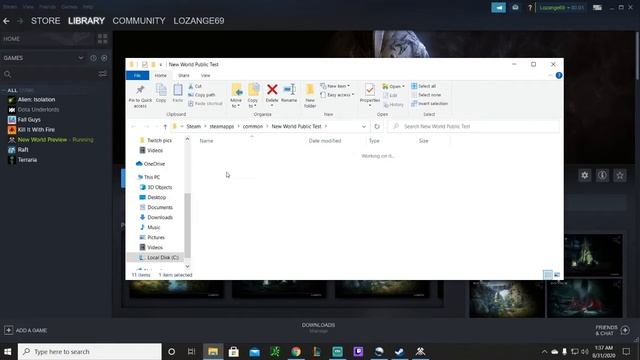Screen dimensions: 640x360
Task: Click the Search New World Public Test box
Action: [473, 127]
